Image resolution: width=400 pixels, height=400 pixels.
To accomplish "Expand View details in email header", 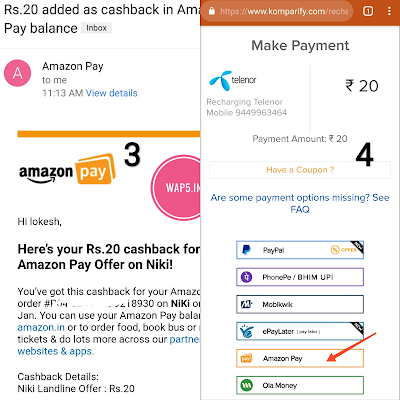I will pyautogui.click(x=111, y=93).
